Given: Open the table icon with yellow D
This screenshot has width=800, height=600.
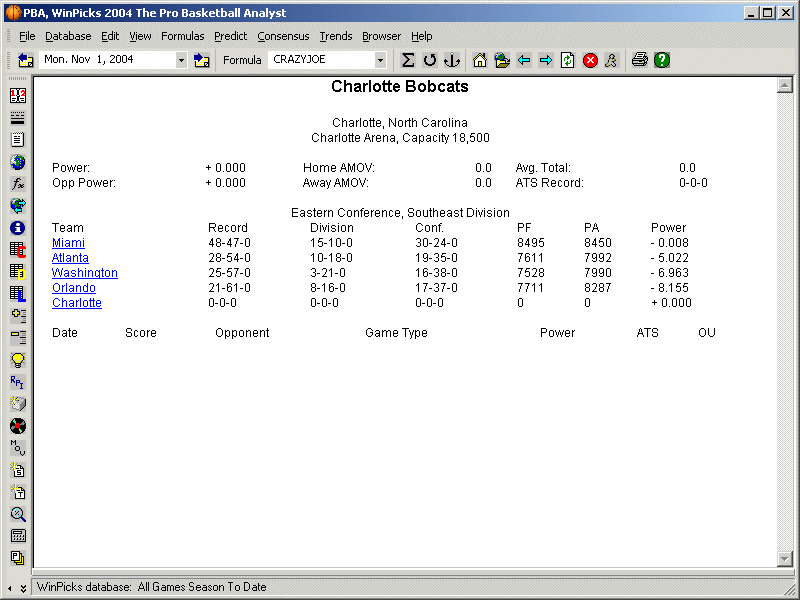Looking at the screenshot, I should coord(18,271).
